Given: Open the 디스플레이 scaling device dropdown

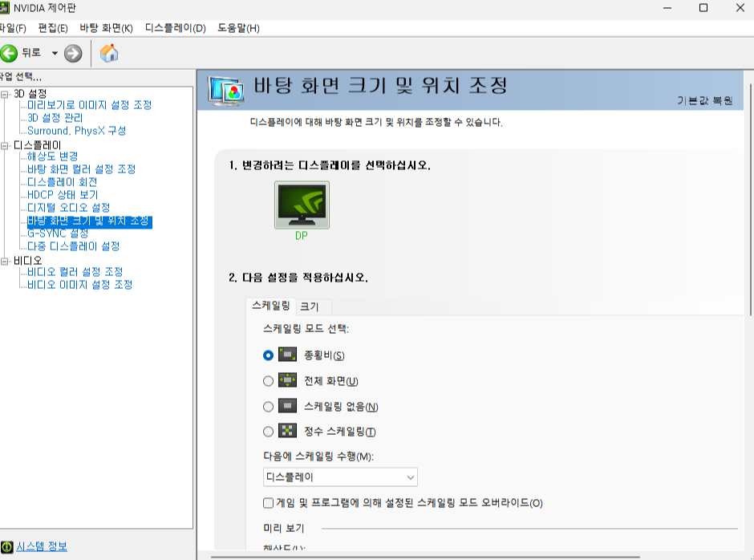Looking at the screenshot, I should coord(340,477).
